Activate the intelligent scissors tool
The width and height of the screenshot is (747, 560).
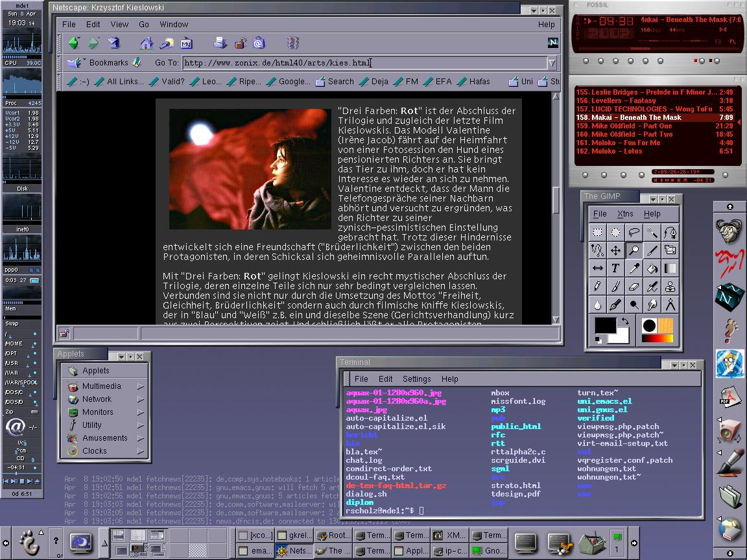pos(597,250)
